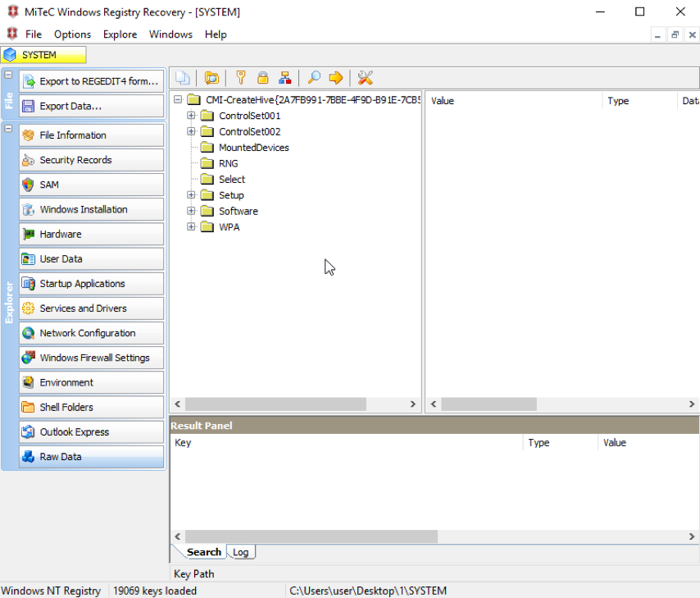Viewport: 700px width, 598px height.
Task: Select the Raw Data view
Action: click(x=92, y=457)
